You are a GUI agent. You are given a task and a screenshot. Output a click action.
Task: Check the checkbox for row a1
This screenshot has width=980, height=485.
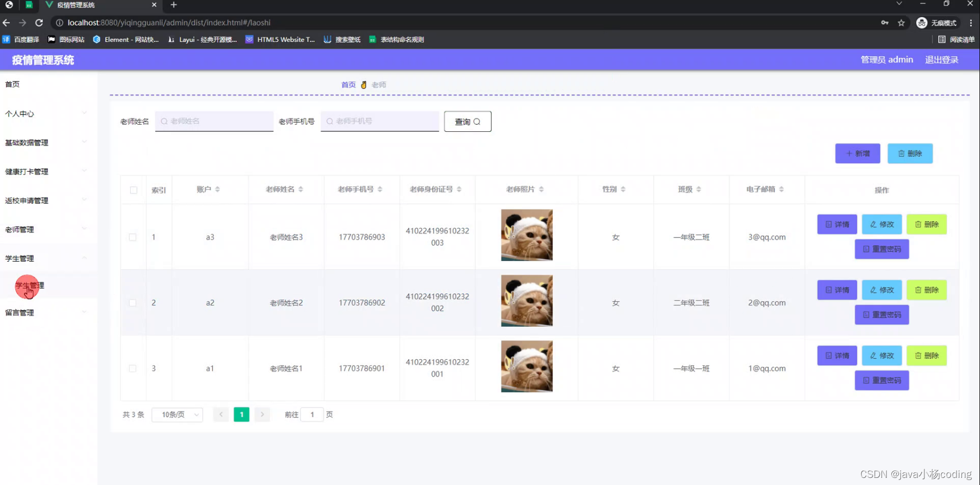point(133,368)
